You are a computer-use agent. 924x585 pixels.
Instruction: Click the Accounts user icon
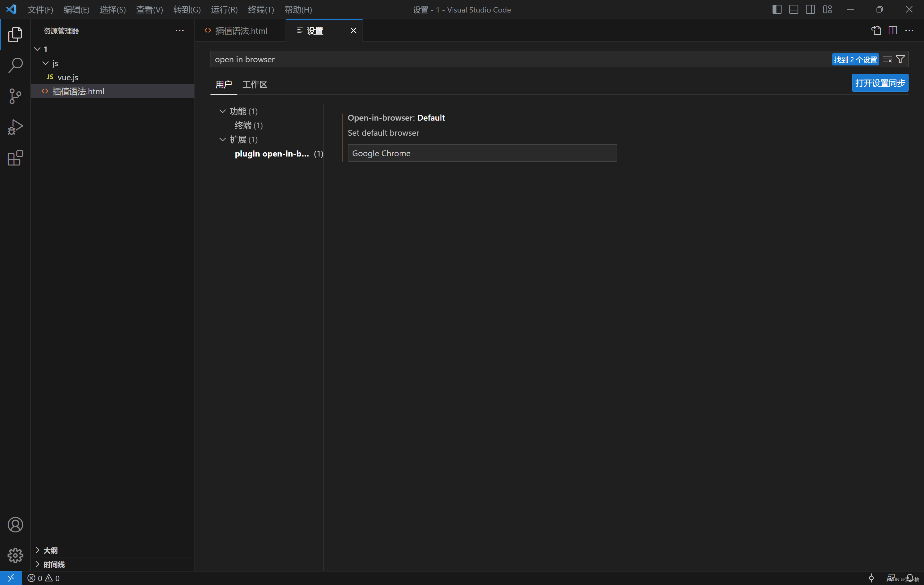(x=15, y=524)
